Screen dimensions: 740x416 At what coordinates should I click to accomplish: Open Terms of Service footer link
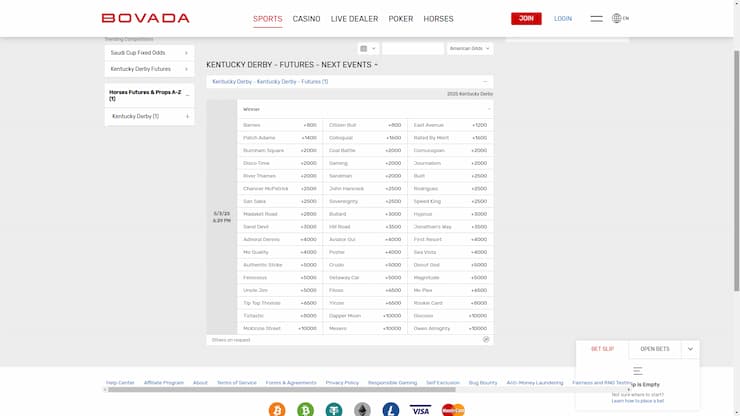point(236,382)
